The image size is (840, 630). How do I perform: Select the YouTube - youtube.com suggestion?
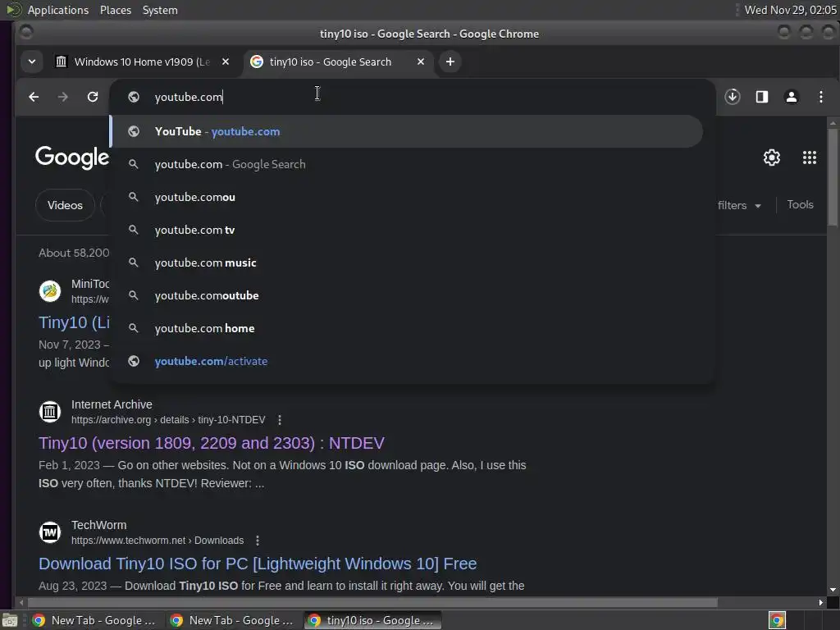[x=407, y=132]
